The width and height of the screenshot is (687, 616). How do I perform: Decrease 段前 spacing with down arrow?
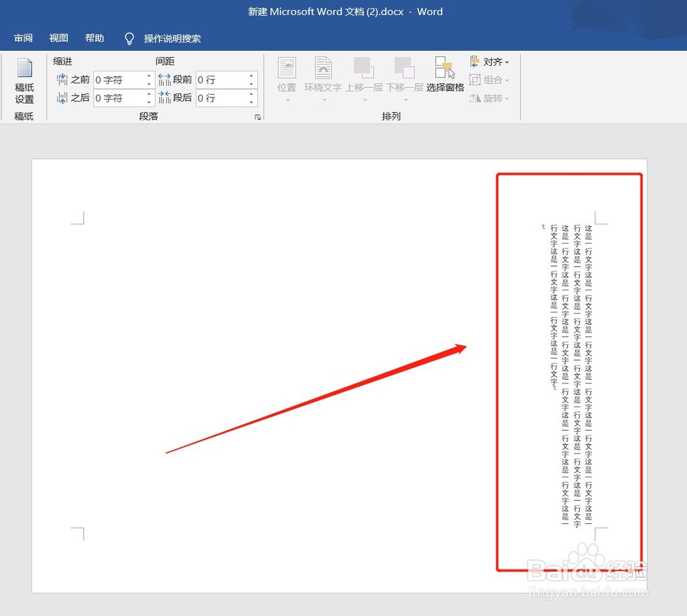click(251, 84)
